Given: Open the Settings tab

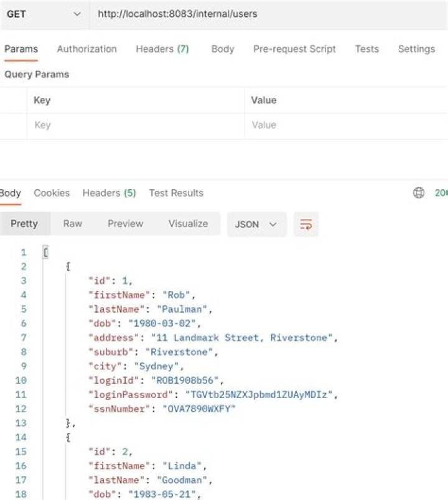Looking at the screenshot, I should [416, 49].
